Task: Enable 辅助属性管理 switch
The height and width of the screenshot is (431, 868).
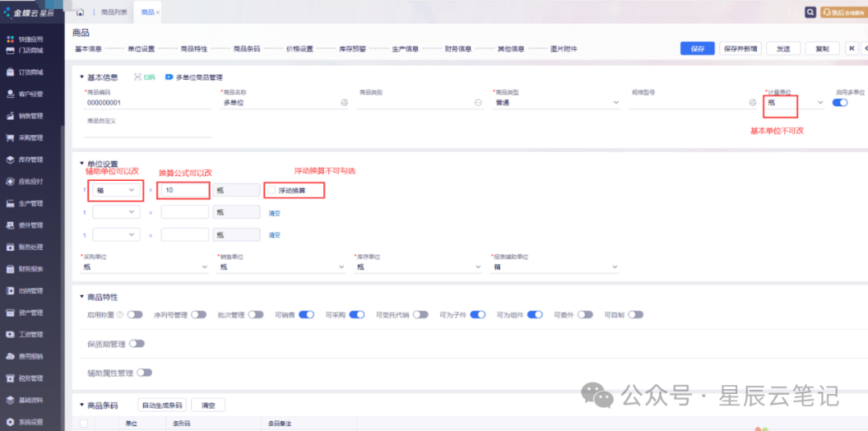Action: [x=144, y=373]
